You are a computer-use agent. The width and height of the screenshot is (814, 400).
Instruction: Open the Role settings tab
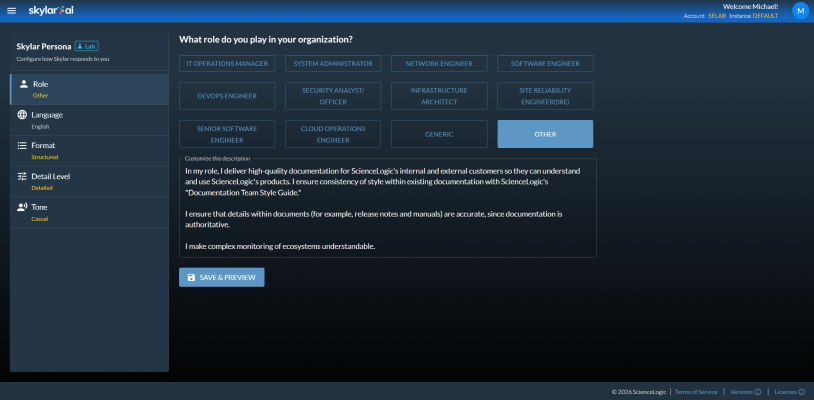(89, 89)
